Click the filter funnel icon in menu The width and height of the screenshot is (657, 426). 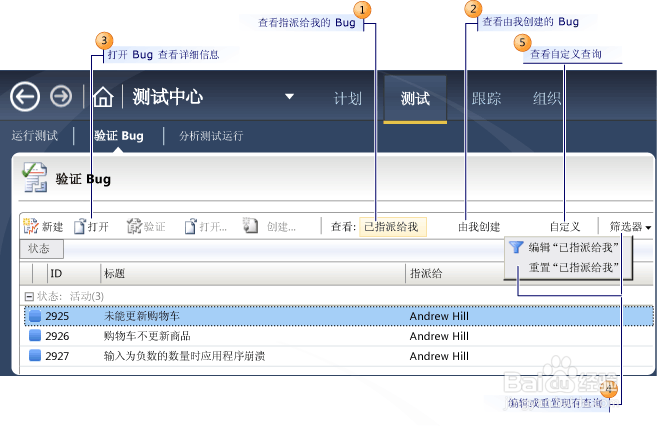click(x=516, y=247)
